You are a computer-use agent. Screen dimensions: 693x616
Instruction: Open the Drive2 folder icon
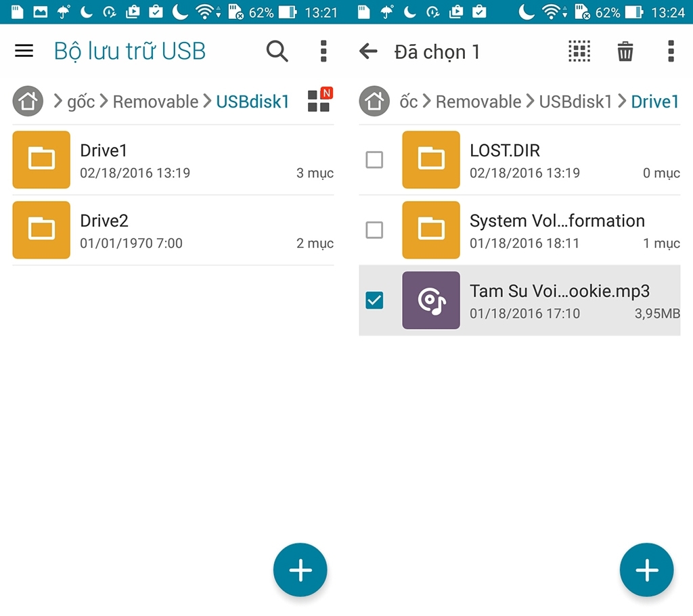[41, 230]
